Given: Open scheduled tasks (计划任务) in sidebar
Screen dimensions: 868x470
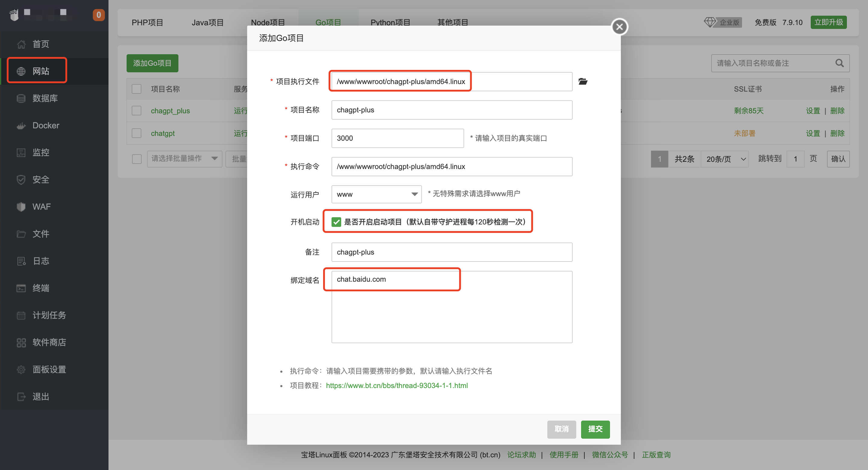Looking at the screenshot, I should [49, 315].
